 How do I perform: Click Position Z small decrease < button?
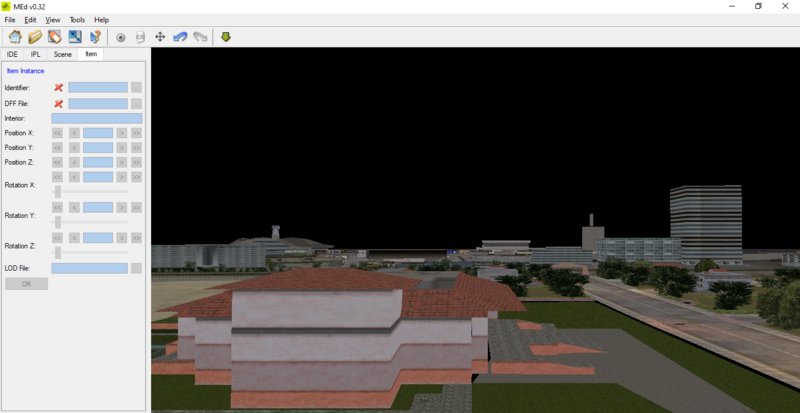[x=74, y=162]
